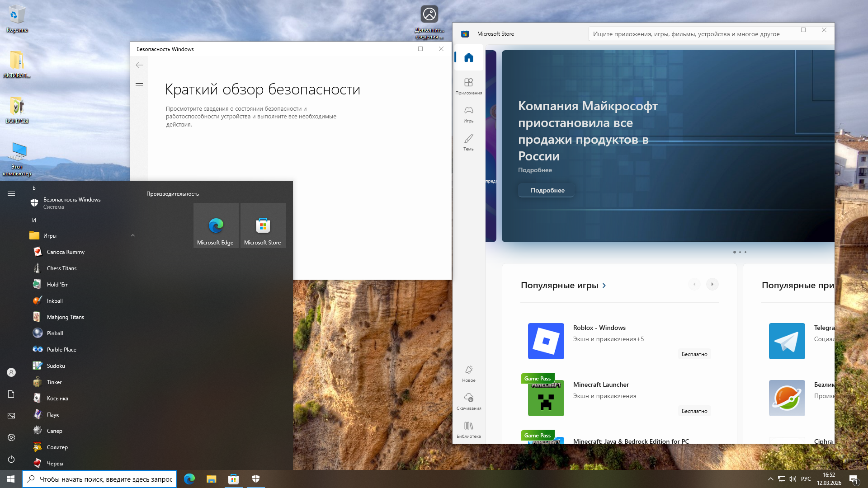This screenshot has width=868, height=488.
Task: Open Новое section in Store sidebar
Action: [468, 373]
